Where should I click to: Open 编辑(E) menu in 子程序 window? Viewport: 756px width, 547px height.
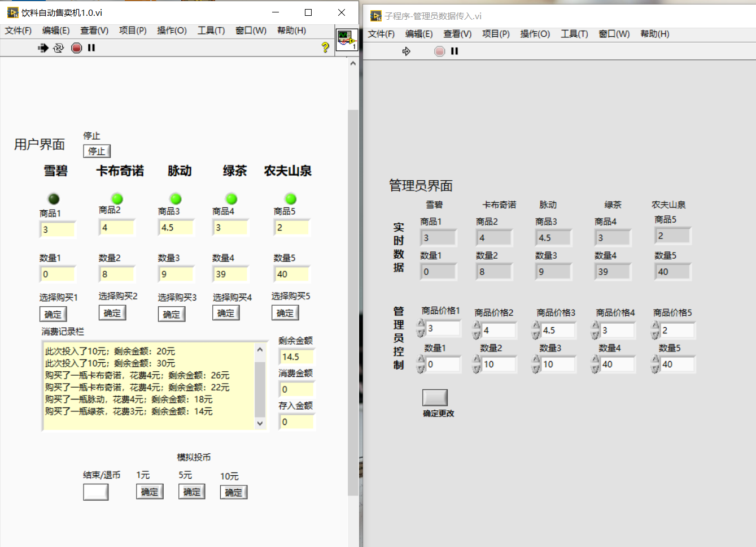(419, 34)
